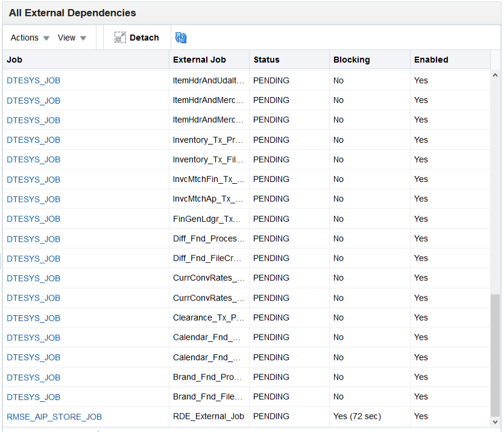Click the vertical scrollbar thumb
The height and width of the screenshot is (432, 504).
(496, 355)
